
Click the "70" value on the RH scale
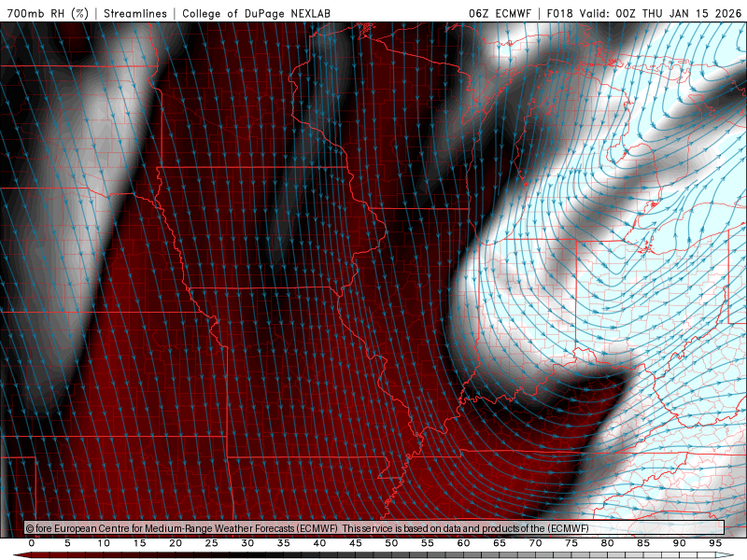tap(535, 543)
